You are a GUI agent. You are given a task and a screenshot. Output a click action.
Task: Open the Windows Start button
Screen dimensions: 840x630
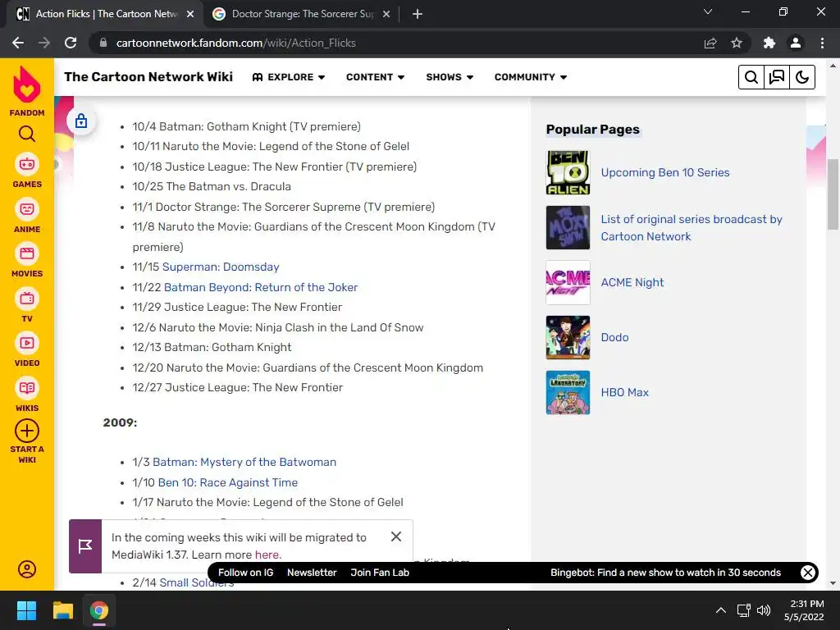click(26, 610)
